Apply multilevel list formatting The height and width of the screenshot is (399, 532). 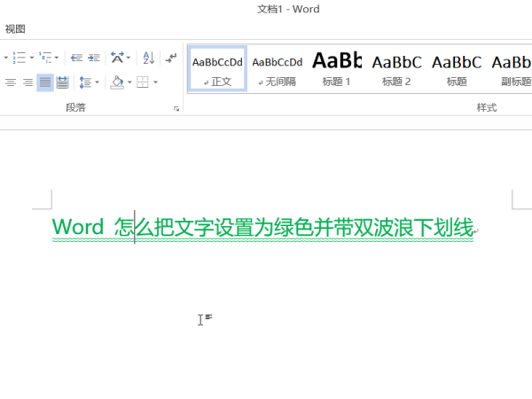point(45,58)
